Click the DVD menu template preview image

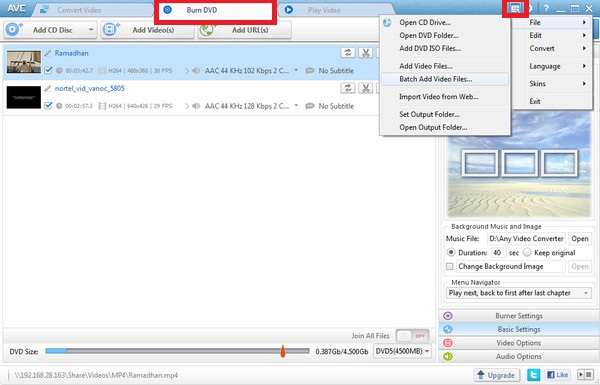coord(519,165)
